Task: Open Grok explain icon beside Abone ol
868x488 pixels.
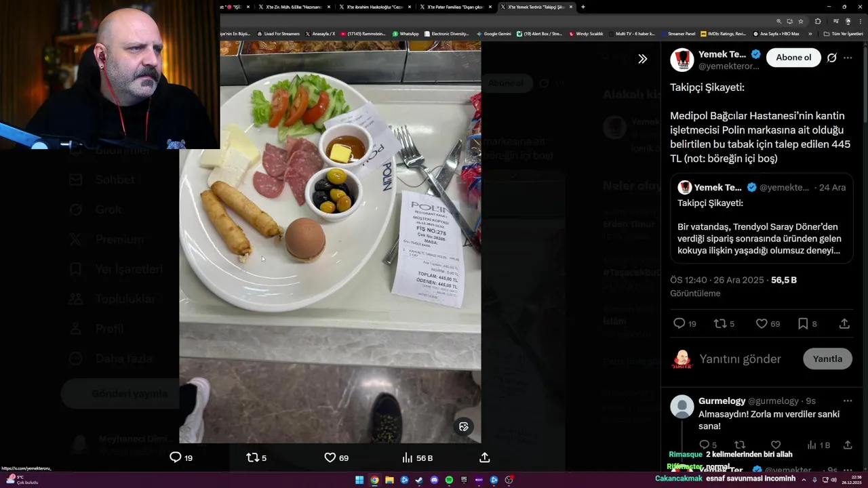Action: point(832,58)
